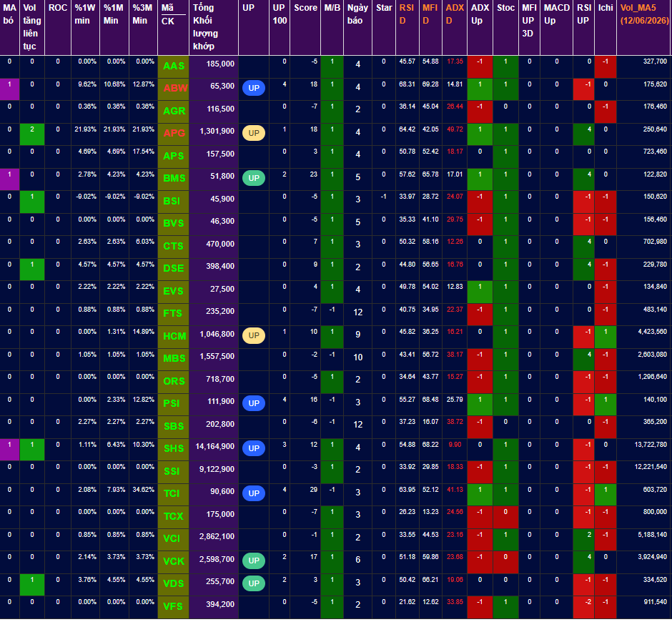Open the PSI stock ticker
The width and height of the screenshot is (672, 622).
[172, 403]
